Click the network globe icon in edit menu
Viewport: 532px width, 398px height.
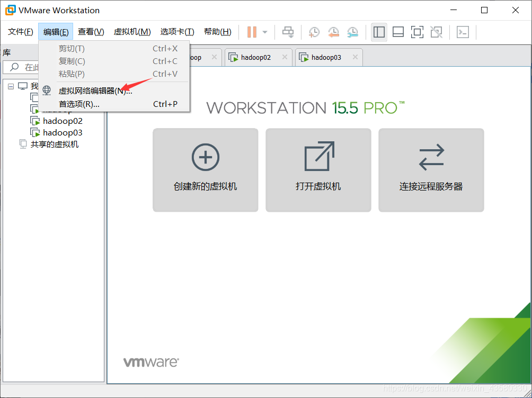pos(47,91)
